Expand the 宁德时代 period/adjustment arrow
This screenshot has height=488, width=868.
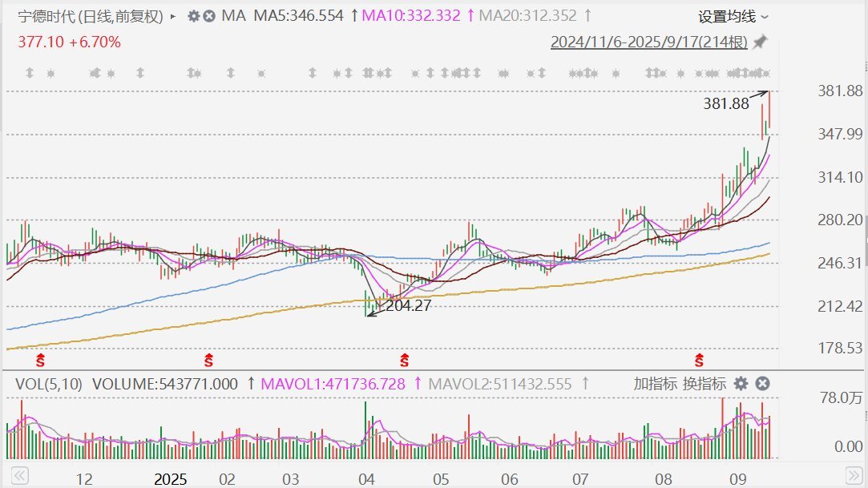click(173, 16)
